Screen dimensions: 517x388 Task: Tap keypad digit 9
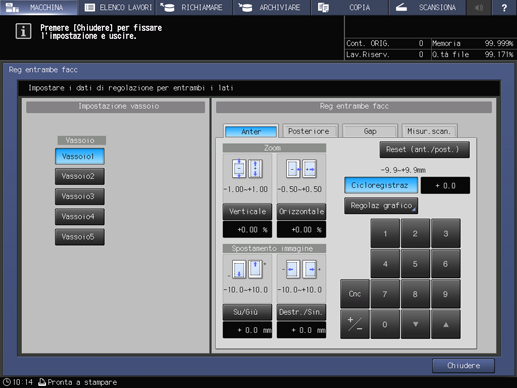click(446, 294)
